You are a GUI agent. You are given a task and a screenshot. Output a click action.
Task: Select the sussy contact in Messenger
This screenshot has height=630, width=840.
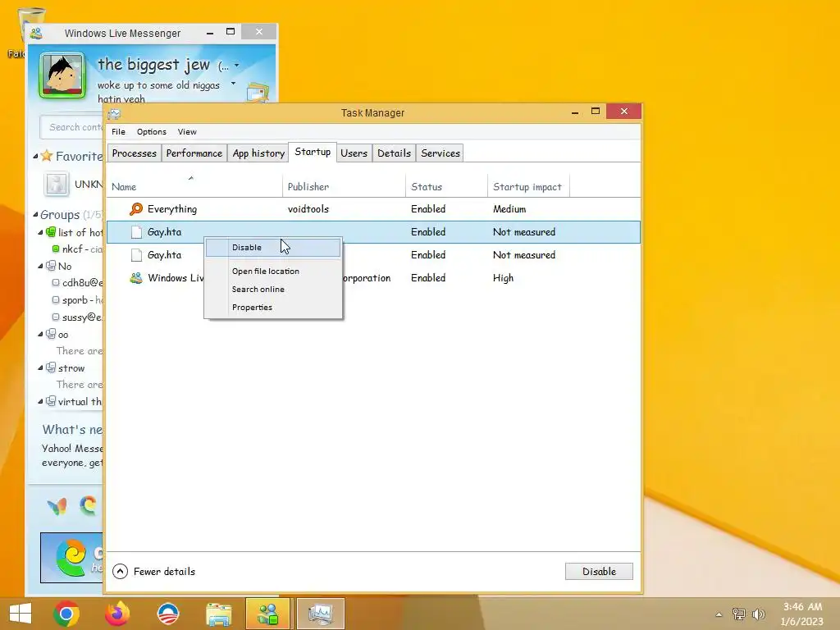[x=76, y=317]
